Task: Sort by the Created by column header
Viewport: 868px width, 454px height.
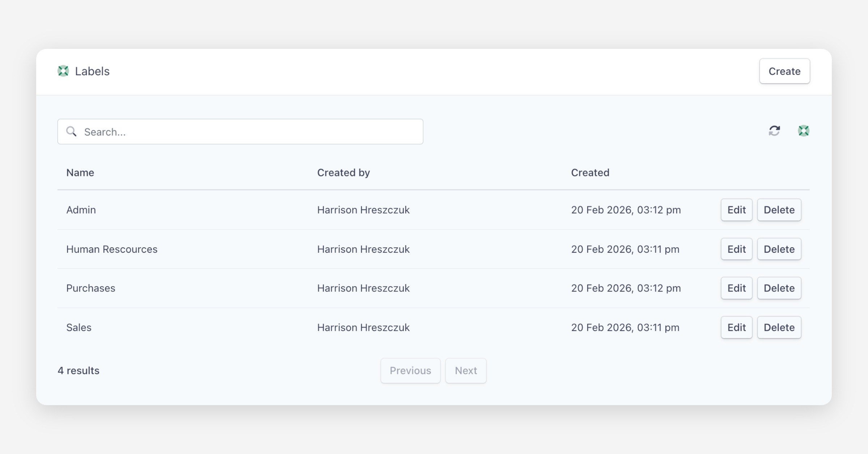Action: pyautogui.click(x=343, y=173)
